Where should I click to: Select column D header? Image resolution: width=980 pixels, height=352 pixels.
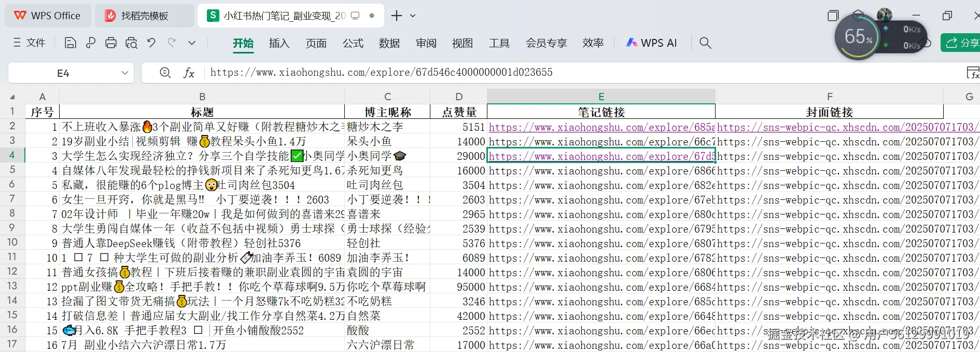pyautogui.click(x=459, y=97)
